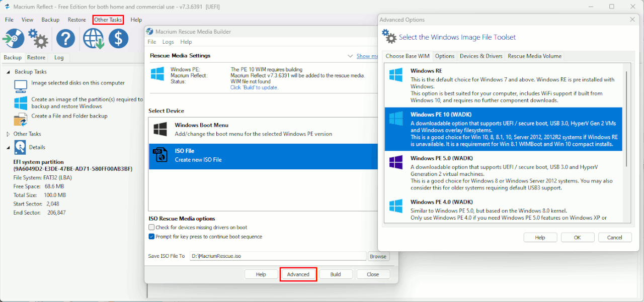Click Windows PE 4.0 logo icon
The width and height of the screenshot is (644, 302).
(x=396, y=206)
